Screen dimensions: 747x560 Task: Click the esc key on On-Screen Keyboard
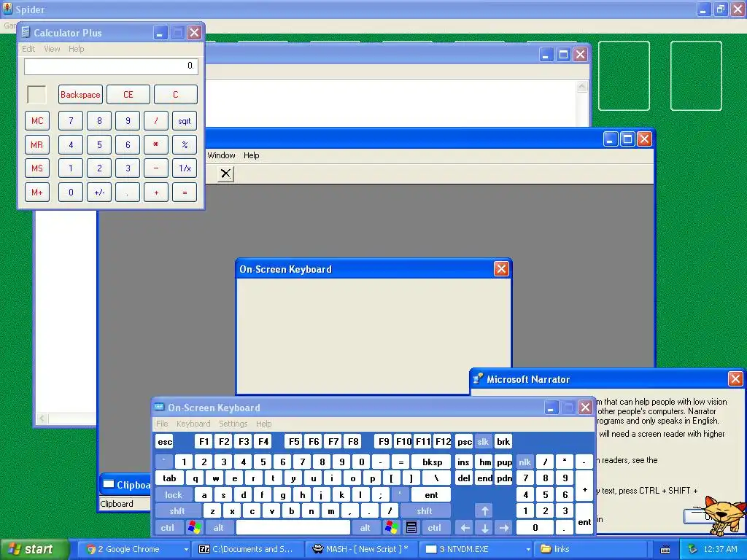(x=165, y=442)
